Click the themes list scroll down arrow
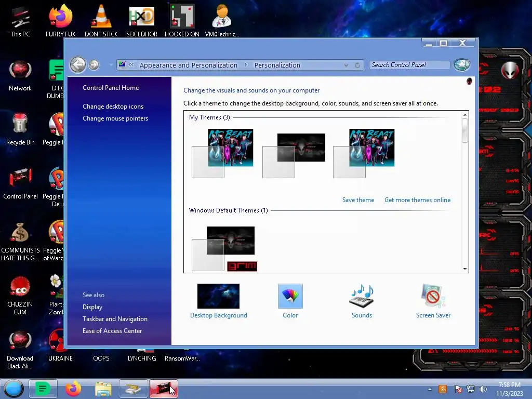The height and width of the screenshot is (399, 532). point(465,269)
